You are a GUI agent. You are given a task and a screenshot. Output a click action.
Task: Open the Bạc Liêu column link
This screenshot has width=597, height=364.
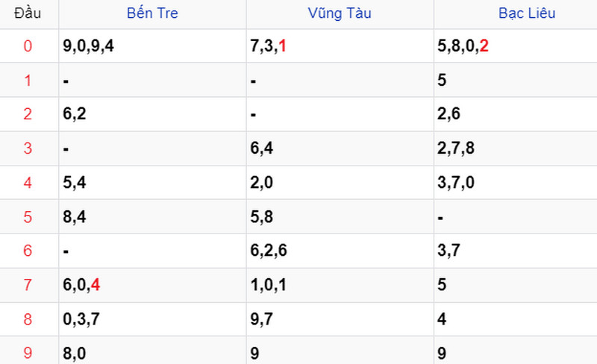(527, 13)
